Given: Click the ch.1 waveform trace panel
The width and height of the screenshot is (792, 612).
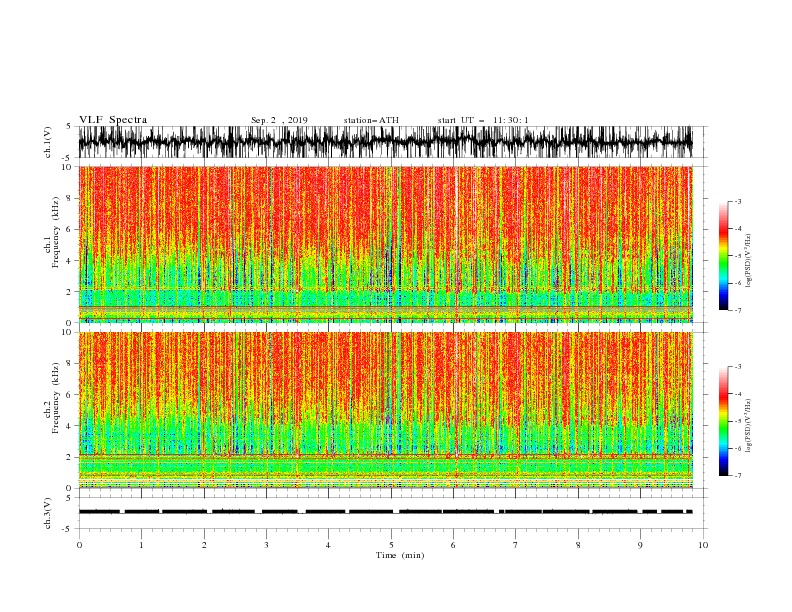Looking at the screenshot, I should (x=385, y=142).
